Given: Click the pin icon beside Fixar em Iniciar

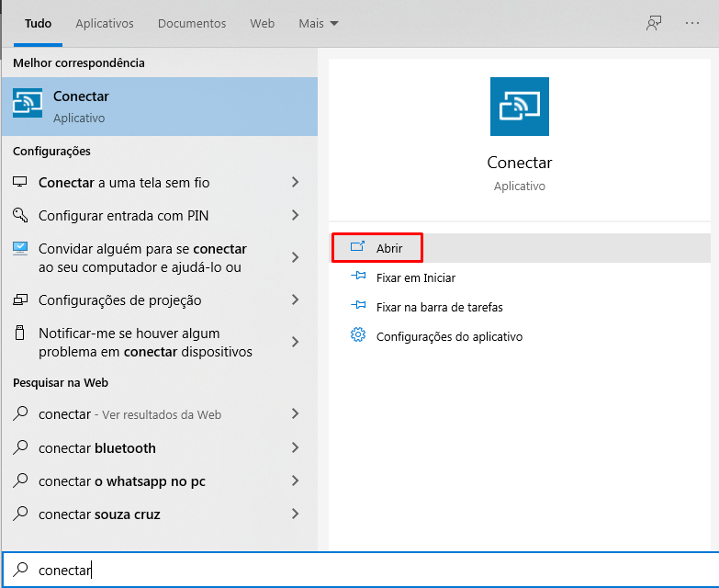Looking at the screenshot, I should click(358, 277).
